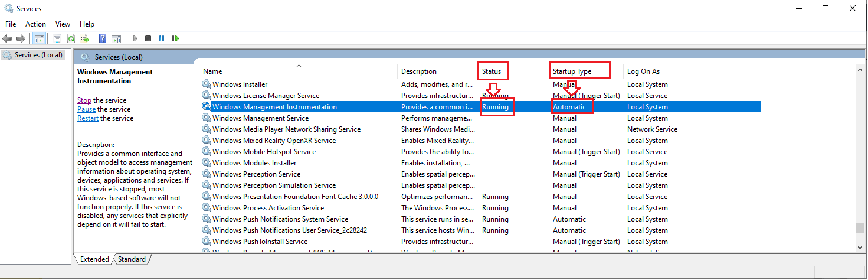
Task: Open Properties via toolbar icon
Action: (x=57, y=38)
